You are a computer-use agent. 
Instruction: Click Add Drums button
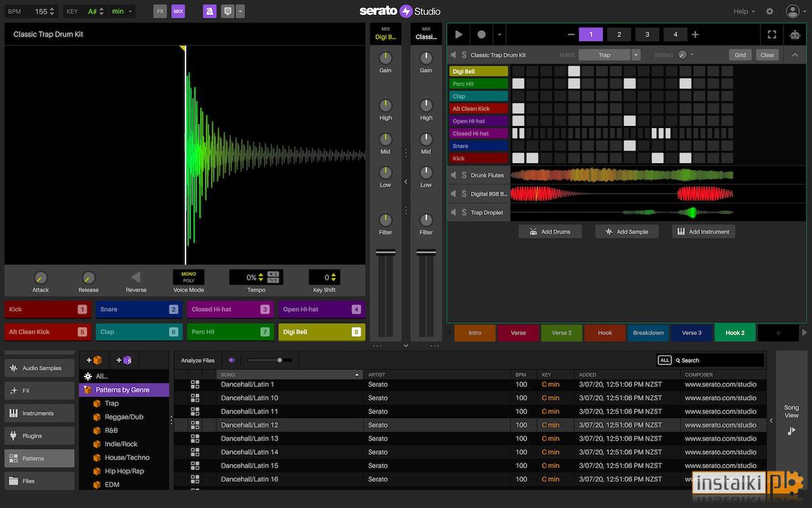(x=549, y=232)
